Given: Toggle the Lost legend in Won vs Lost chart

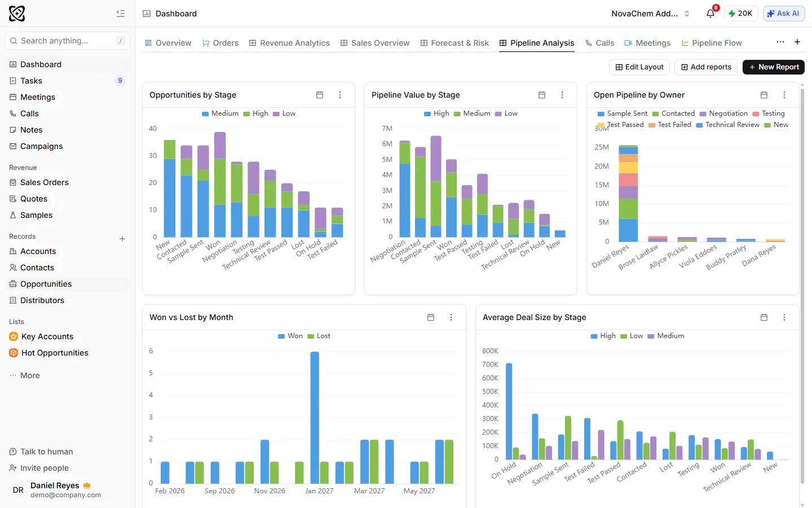Looking at the screenshot, I should 319,336.
